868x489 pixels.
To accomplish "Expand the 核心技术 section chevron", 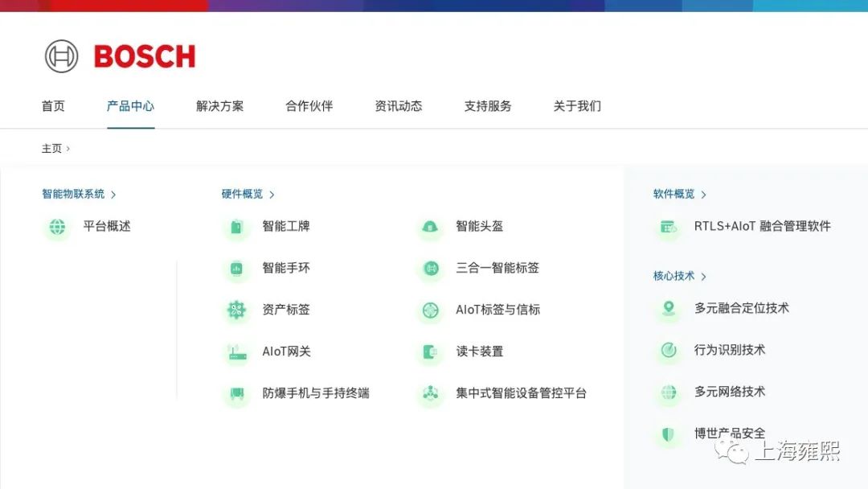I will (x=703, y=277).
